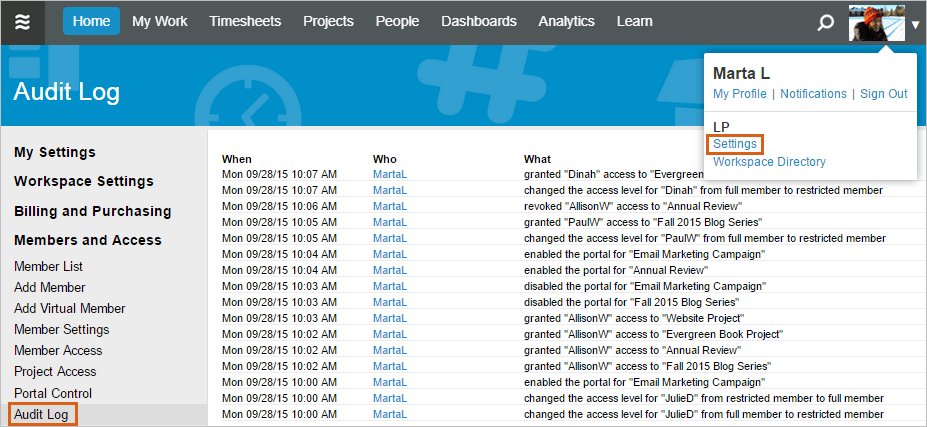Open search with the magnifier icon
Image resolution: width=927 pixels, height=427 pixels.
(825, 22)
